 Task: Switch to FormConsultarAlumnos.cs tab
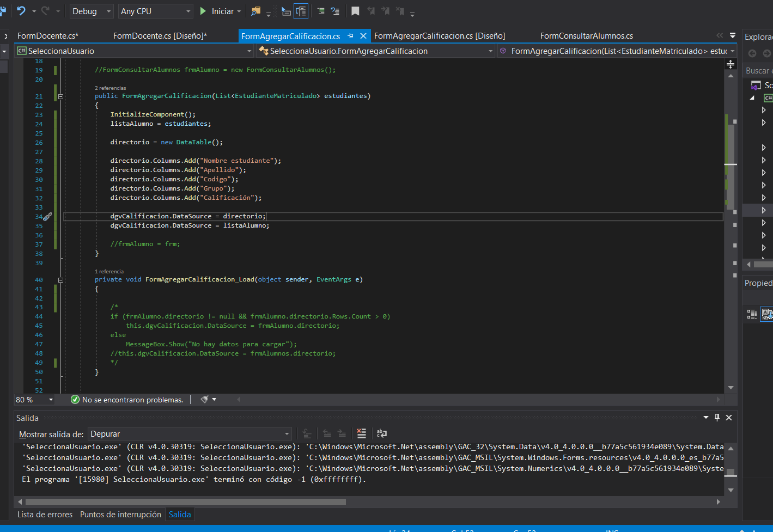587,36
